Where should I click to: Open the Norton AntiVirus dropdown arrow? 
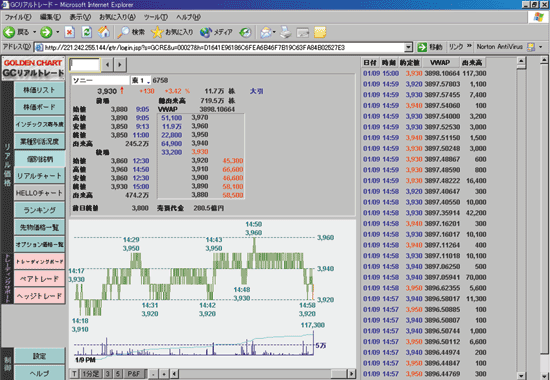point(541,47)
